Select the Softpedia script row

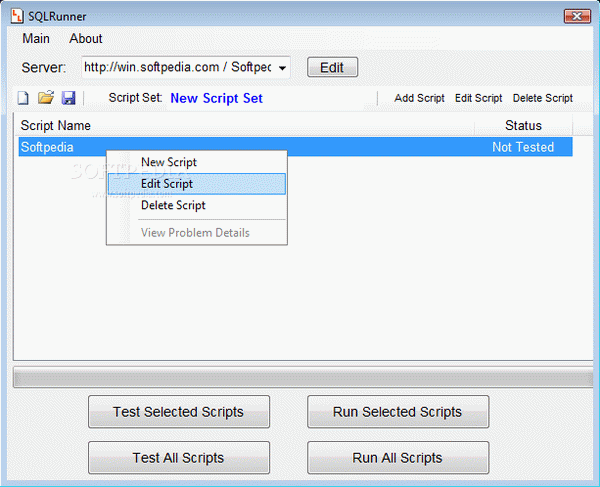click(x=295, y=147)
